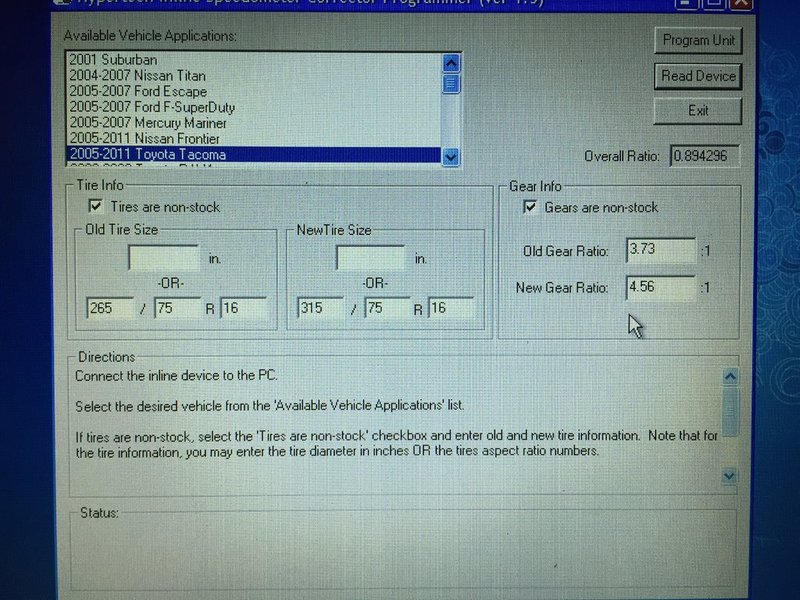Click vehicle list scroll up arrow
This screenshot has width=800, height=600.
tap(451, 63)
